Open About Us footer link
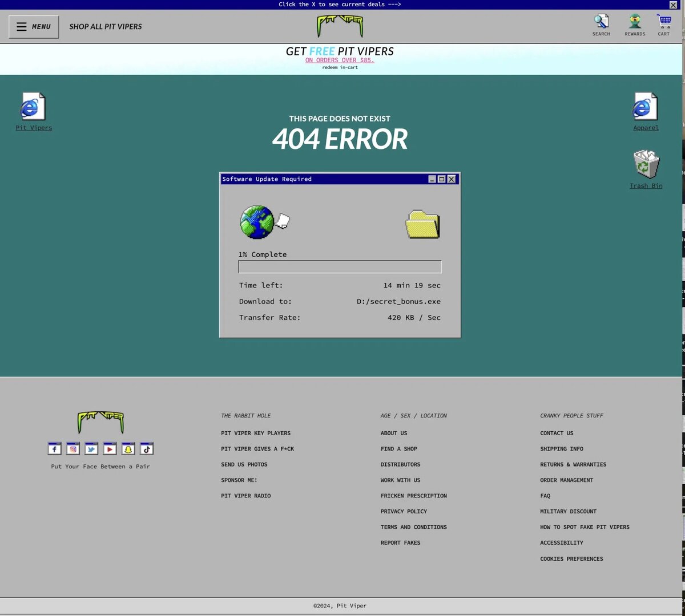 [394, 433]
